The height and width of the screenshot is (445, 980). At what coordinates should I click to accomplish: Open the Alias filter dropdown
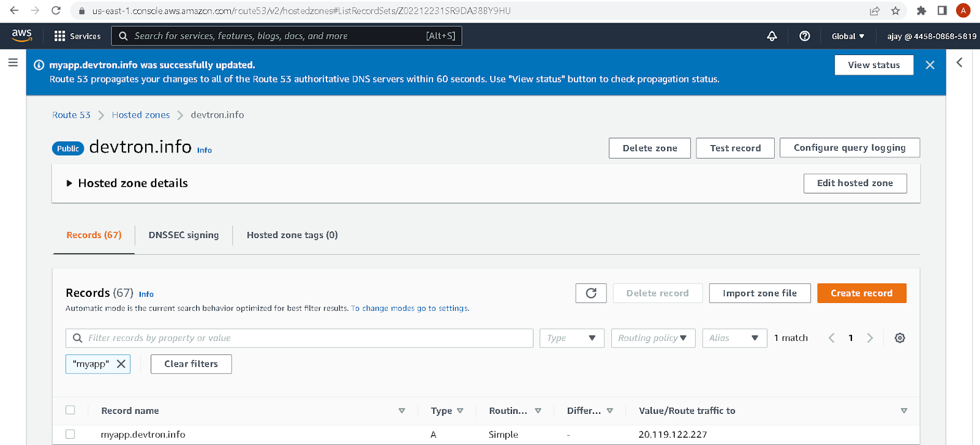pyautogui.click(x=734, y=338)
